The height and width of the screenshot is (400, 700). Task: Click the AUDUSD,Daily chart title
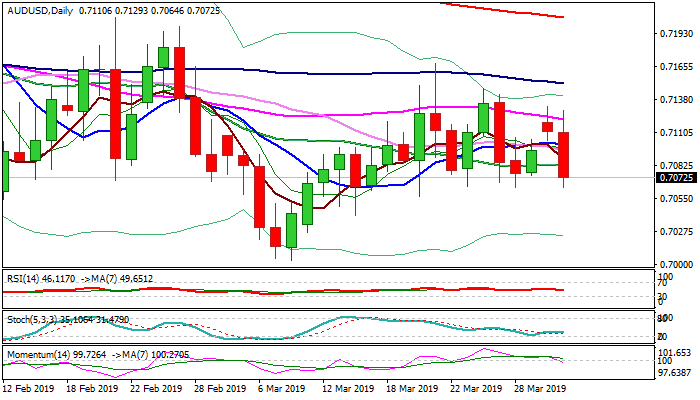coord(37,8)
